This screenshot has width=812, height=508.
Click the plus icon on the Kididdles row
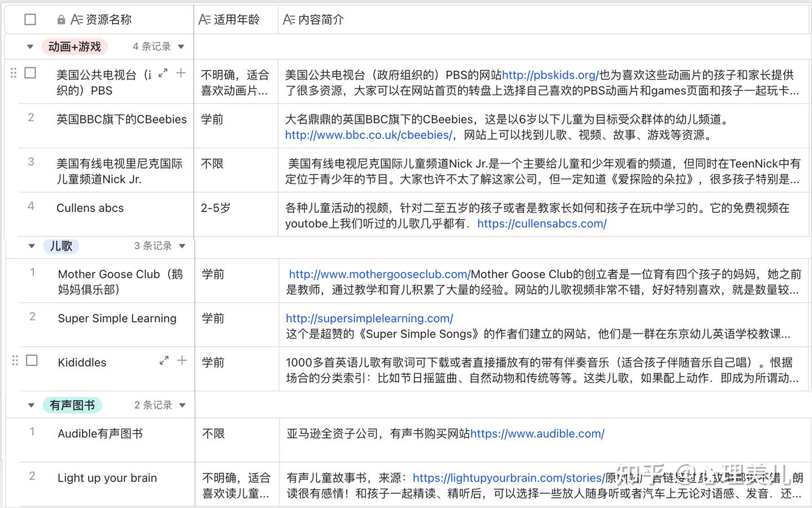pos(182,360)
